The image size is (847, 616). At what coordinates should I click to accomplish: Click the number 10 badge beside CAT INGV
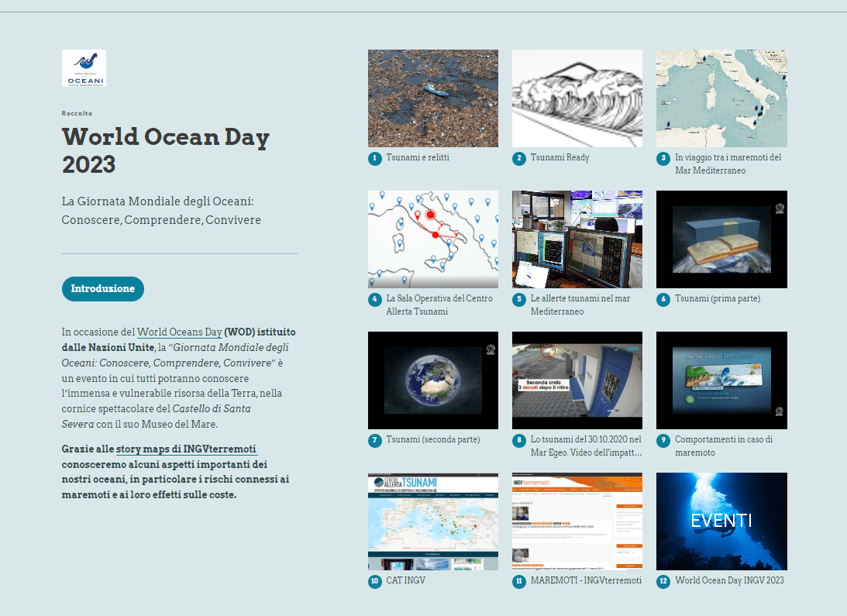coord(374,581)
